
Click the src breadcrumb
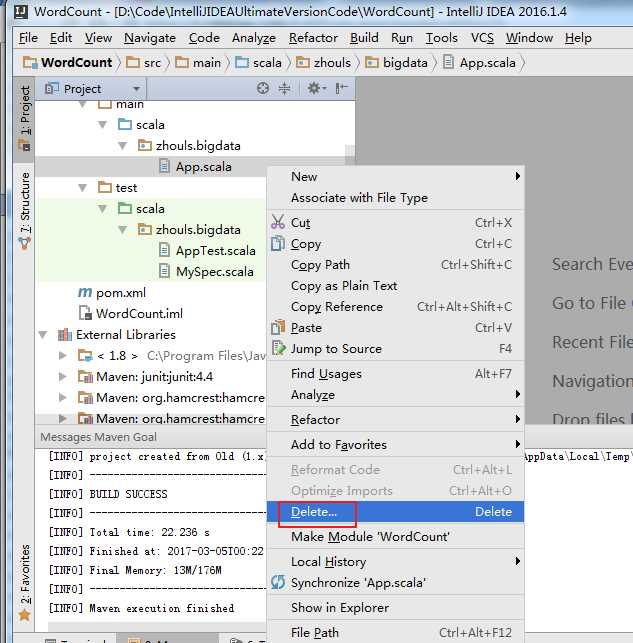(x=143, y=62)
